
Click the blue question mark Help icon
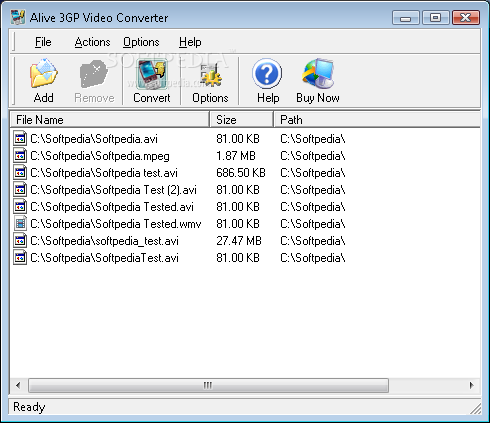267,73
